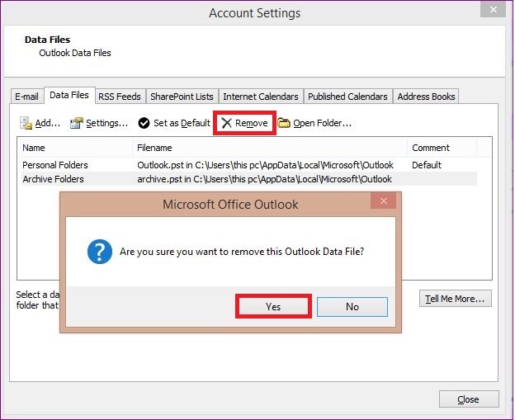The width and height of the screenshot is (515, 420).
Task: Sort by the Filename column header
Action: 270,148
